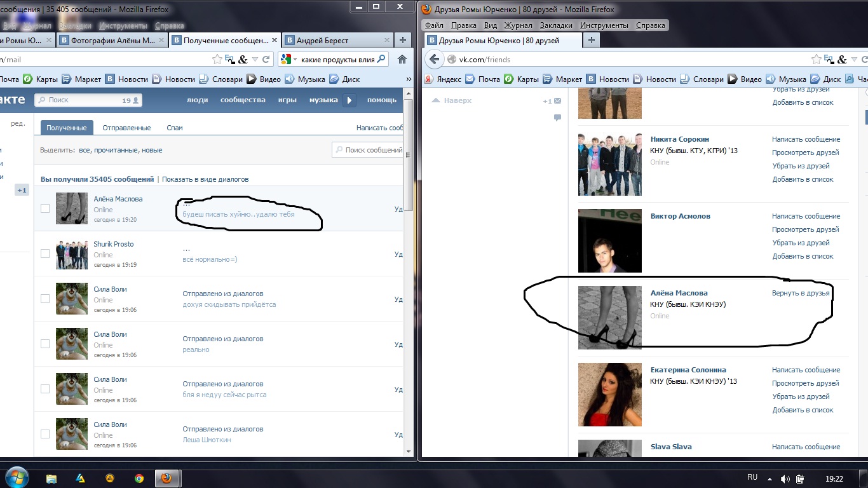
Task: Tick the checkbox for Алёна Маслова's message
Action: (x=45, y=208)
